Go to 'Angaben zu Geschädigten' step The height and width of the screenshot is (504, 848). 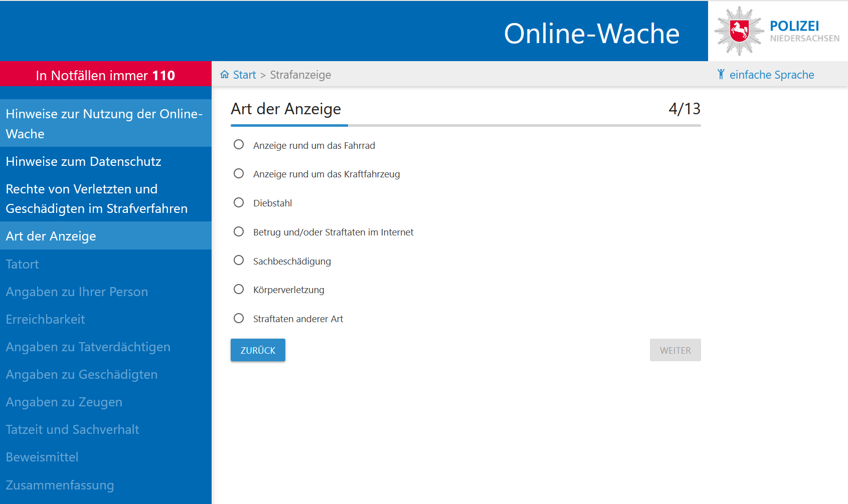point(106,374)
